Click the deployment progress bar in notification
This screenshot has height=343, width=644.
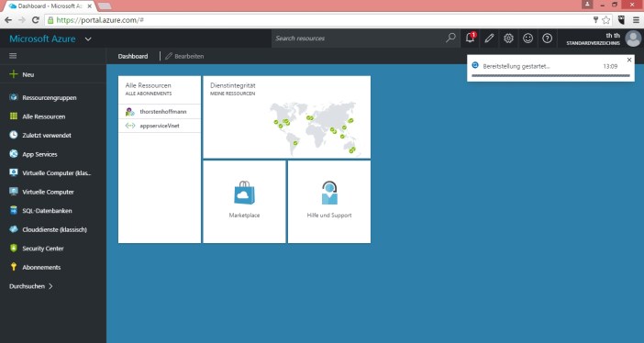click(x=550, y=75)
